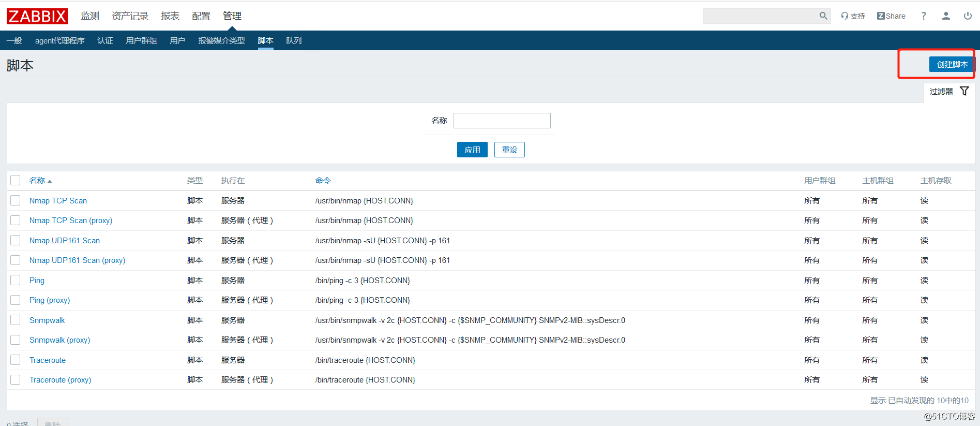Viewport: 980px width, 426px height.
Task: Check the Traceroute (proxy) row checkbox
Action: coord(16,379)
